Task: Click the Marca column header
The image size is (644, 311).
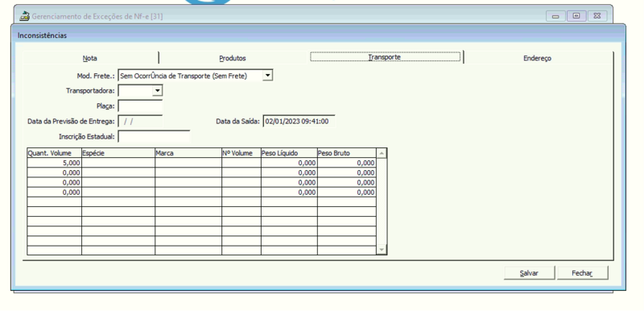Action: pyautogui.click(x=188, y=153)
